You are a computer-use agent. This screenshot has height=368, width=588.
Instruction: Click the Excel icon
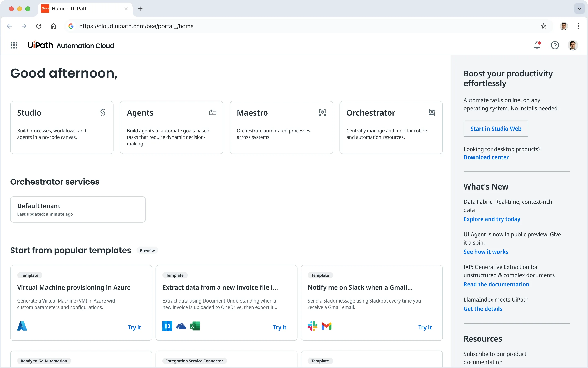tap(195, 326)
